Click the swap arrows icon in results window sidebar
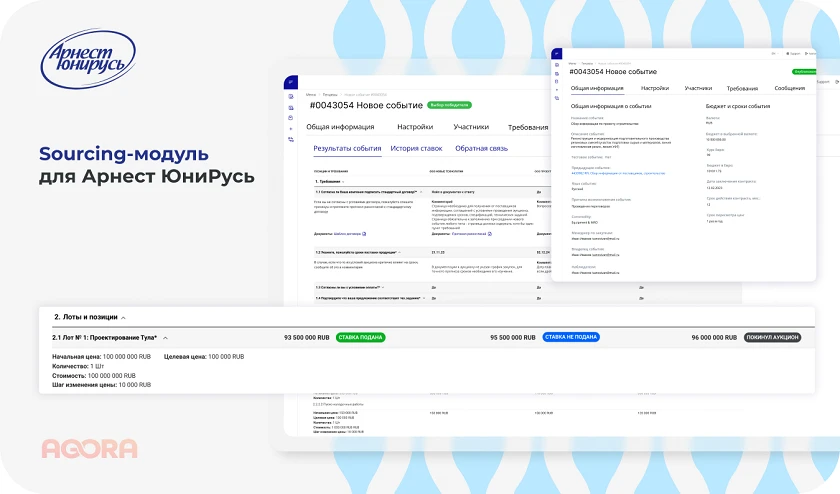The image size is (840, 494). pyautogui.click(x=291, y=139)
